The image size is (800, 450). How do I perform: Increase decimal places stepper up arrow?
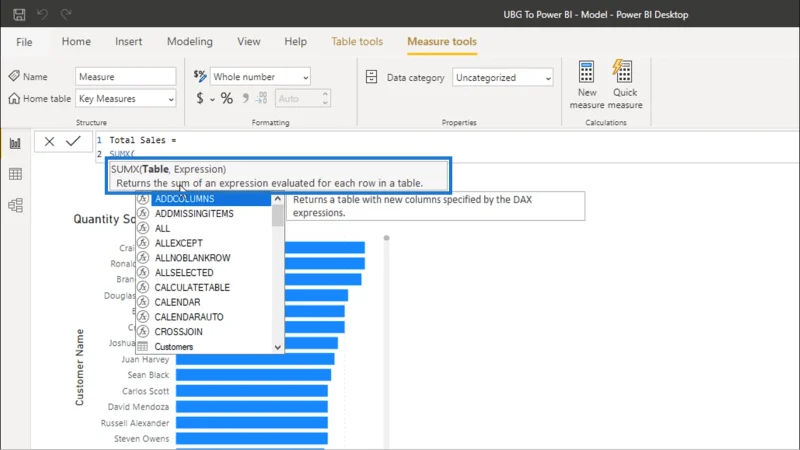tap(325, 94)
